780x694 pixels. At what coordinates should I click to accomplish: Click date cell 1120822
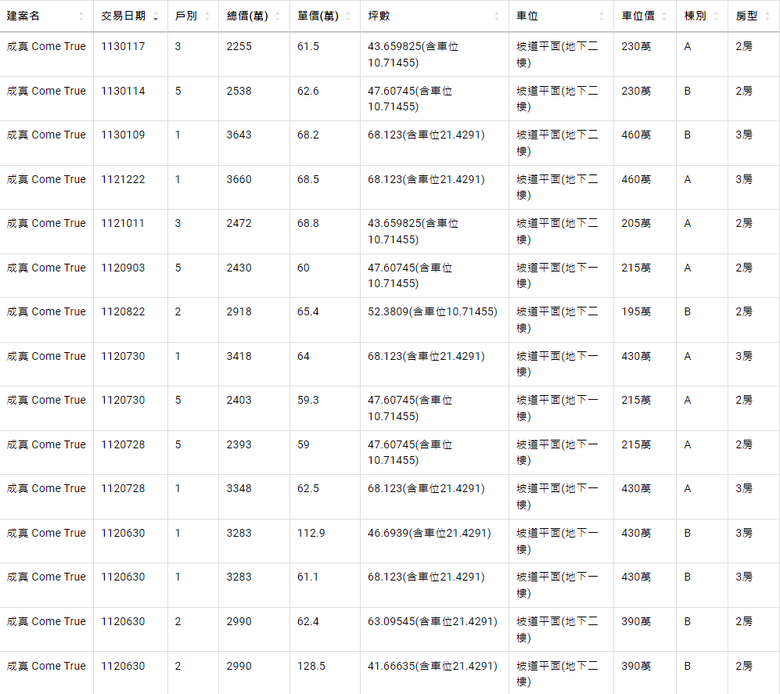click(123, 312)
